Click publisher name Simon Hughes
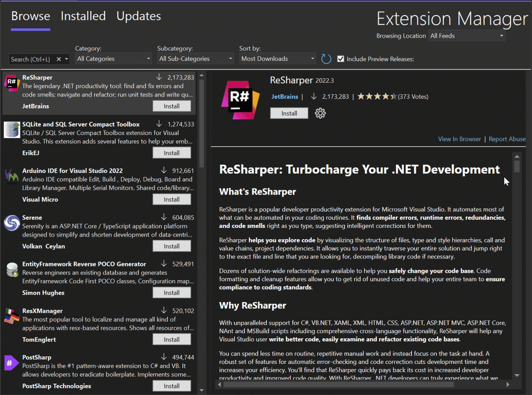 [43, 293]
